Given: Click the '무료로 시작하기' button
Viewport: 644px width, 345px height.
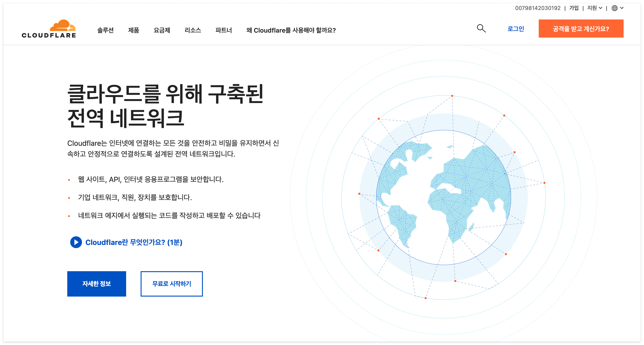Looking at the screenshot, I should (x=171, y=283).
